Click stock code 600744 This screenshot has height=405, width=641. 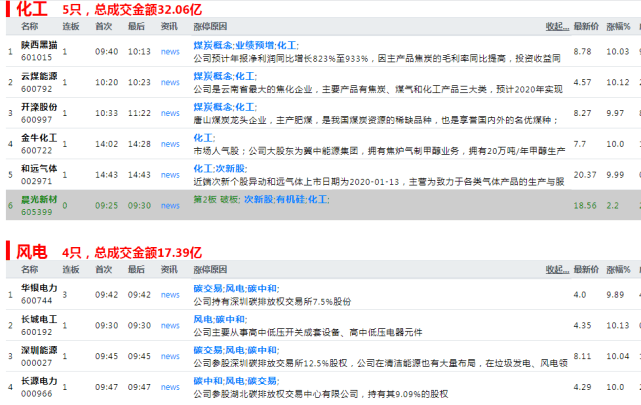pyautogui.click(x=37, y=301)
